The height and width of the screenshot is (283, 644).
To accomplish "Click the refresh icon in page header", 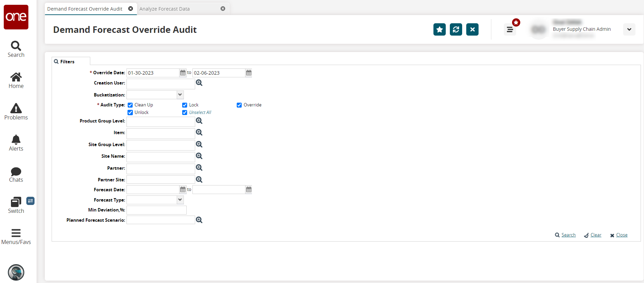I will [456, 29].
